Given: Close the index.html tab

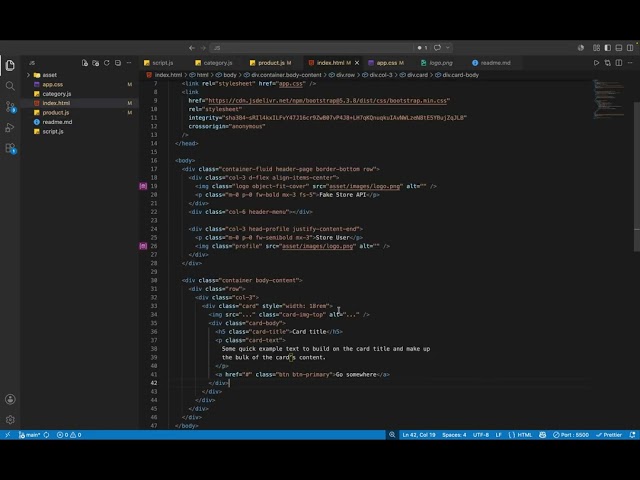Looking at the screenshot, I should [x=357, y=63].
